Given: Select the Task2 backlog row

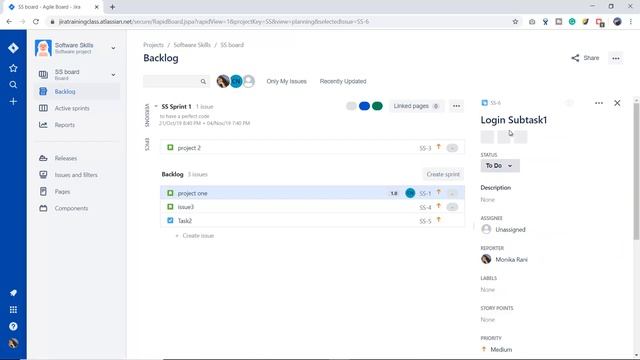Looking at the screenshot, I should pyautogui.click(x=312, y=220).
